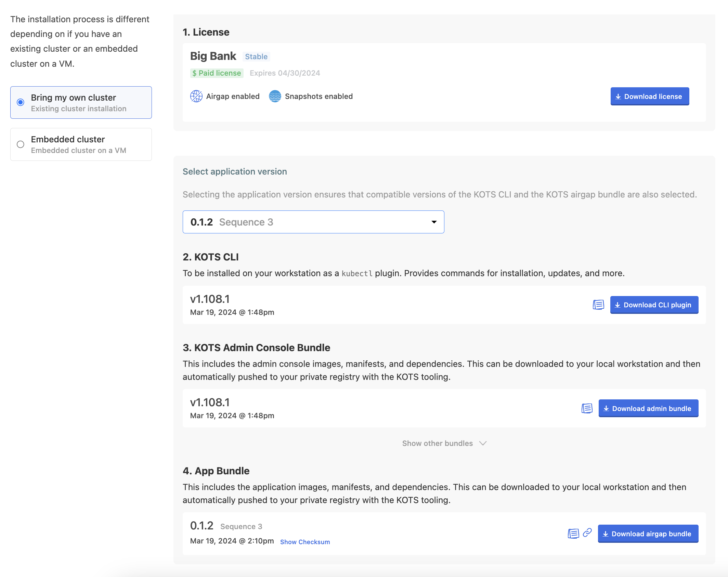Click Download admin bundle button
Image resolution: width=728 pixels, height=577 pixels.
pos(648,408)
